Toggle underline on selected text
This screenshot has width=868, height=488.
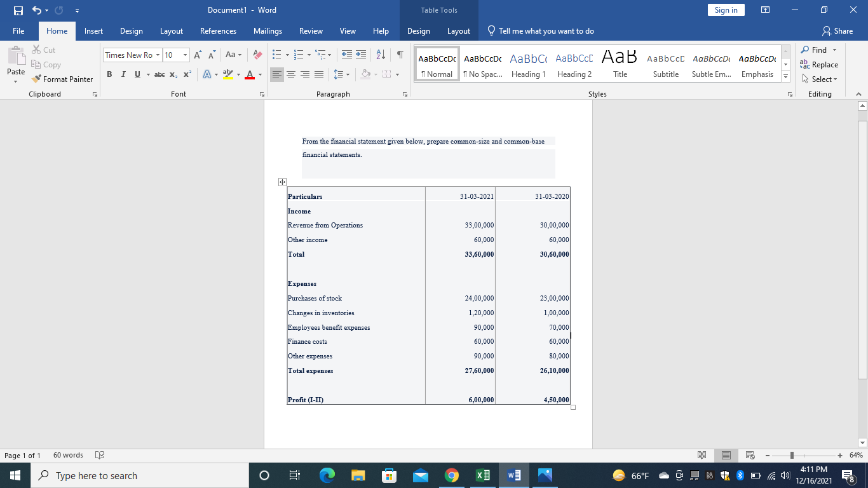click(137, 74)
